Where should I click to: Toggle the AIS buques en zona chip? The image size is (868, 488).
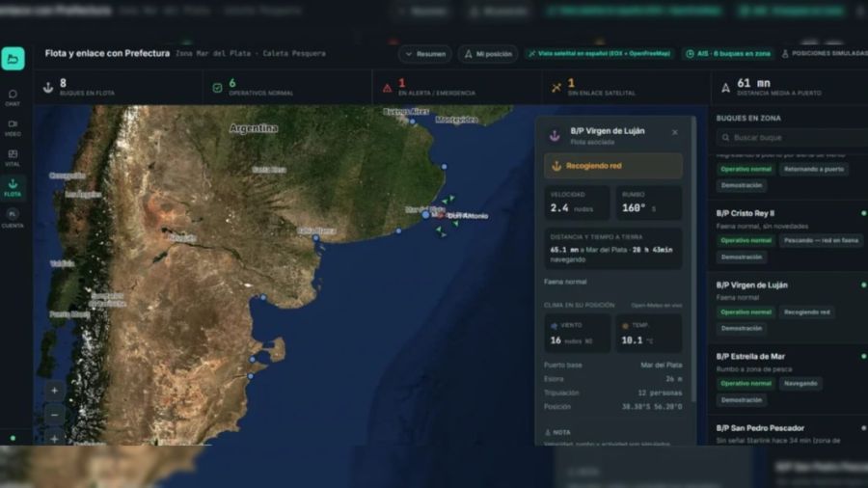click(x=728, y=54)
